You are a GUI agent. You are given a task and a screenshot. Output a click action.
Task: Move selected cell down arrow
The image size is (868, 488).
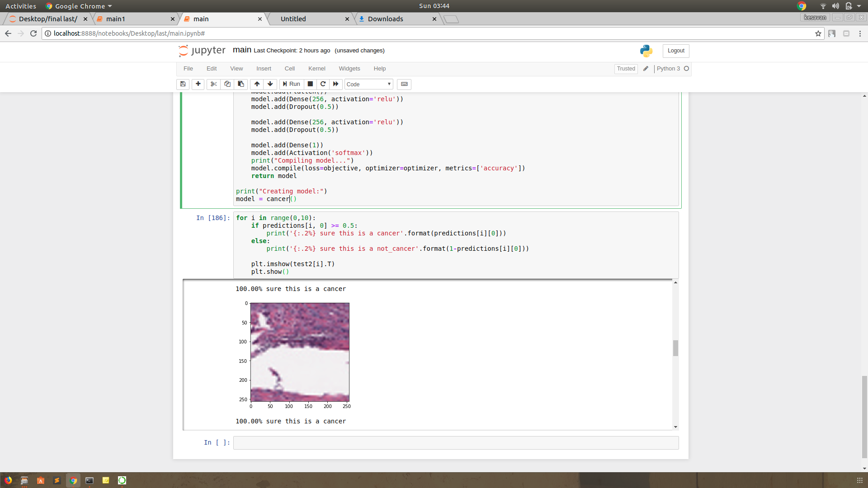270,84
